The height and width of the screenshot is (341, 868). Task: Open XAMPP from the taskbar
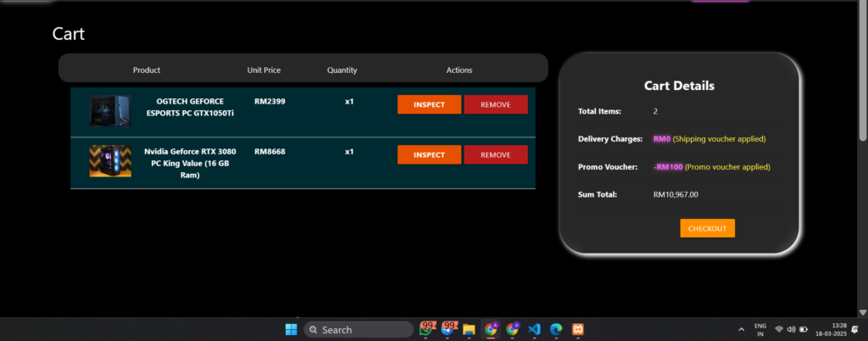[577, 330]
